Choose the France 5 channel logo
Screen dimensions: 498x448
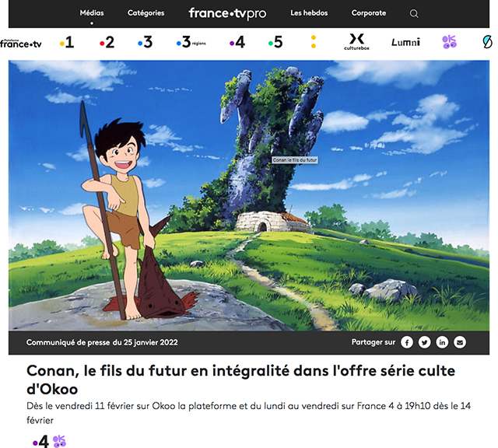275,42
